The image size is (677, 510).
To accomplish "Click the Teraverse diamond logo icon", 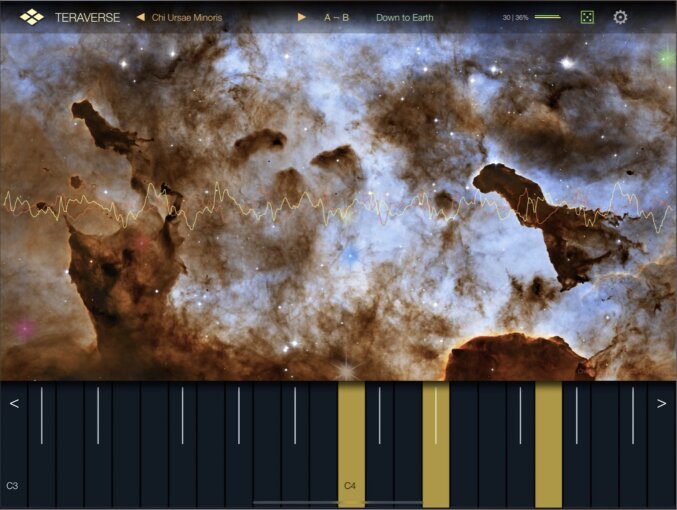I will click(x=32, y=17).
